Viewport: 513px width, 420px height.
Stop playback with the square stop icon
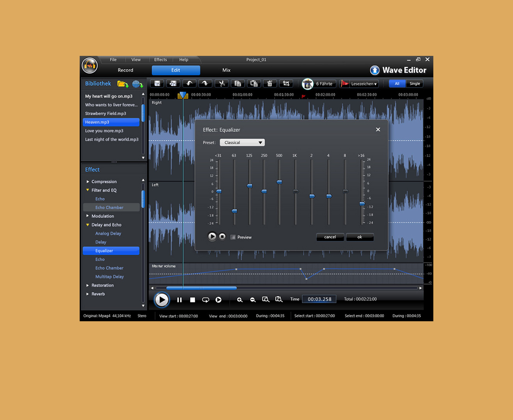click(192, 300)
